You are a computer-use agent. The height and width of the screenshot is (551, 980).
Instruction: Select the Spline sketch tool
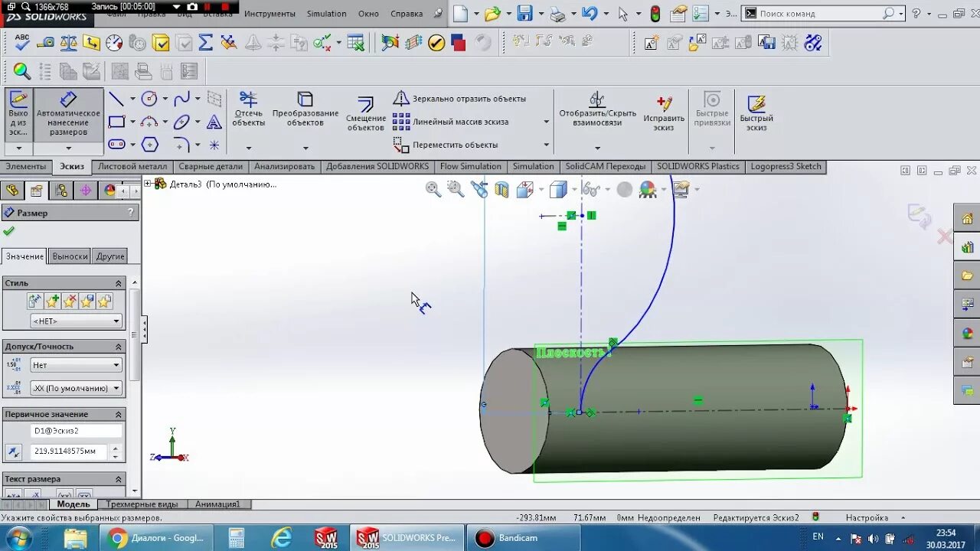pos(181,98)
